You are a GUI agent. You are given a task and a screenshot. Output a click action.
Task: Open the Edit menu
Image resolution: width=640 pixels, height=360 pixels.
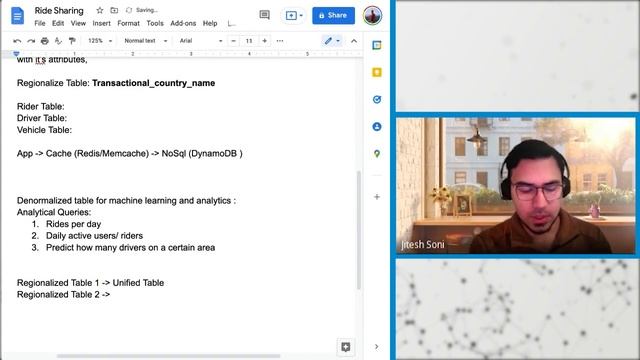[x=58, y=23]
